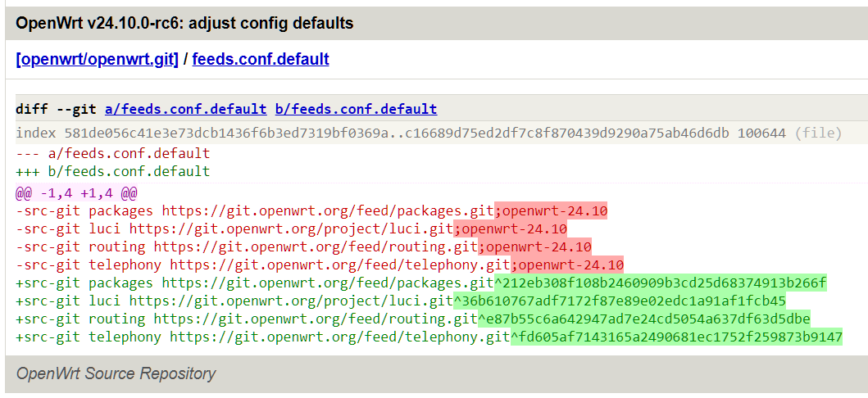Click the green +++ b/feeds.conf.default line
868x398 pixels.
tap(113, 171)
